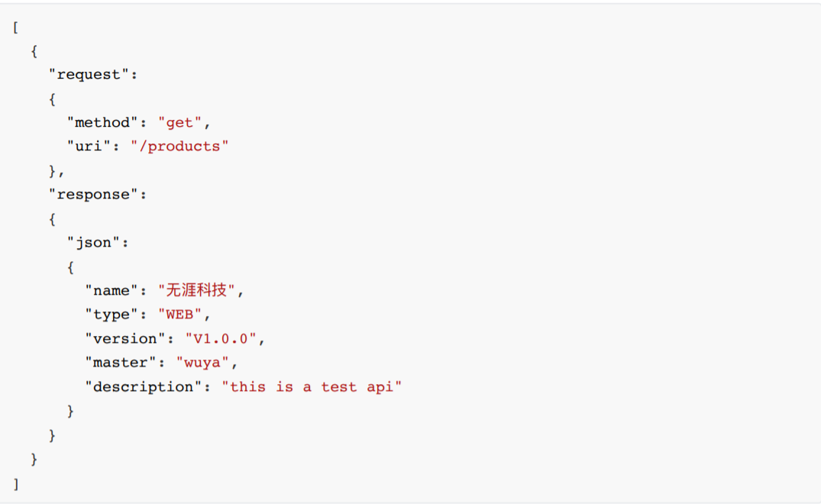This screenshot has height=504, width=821.
Task: Click the "V1.0.0" version value
Action: tap(221, 339)
